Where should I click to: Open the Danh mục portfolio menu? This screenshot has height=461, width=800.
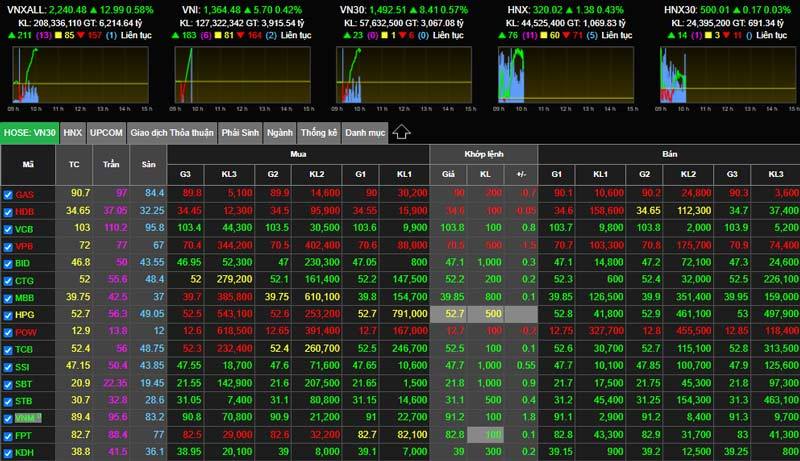coord(364,132)
